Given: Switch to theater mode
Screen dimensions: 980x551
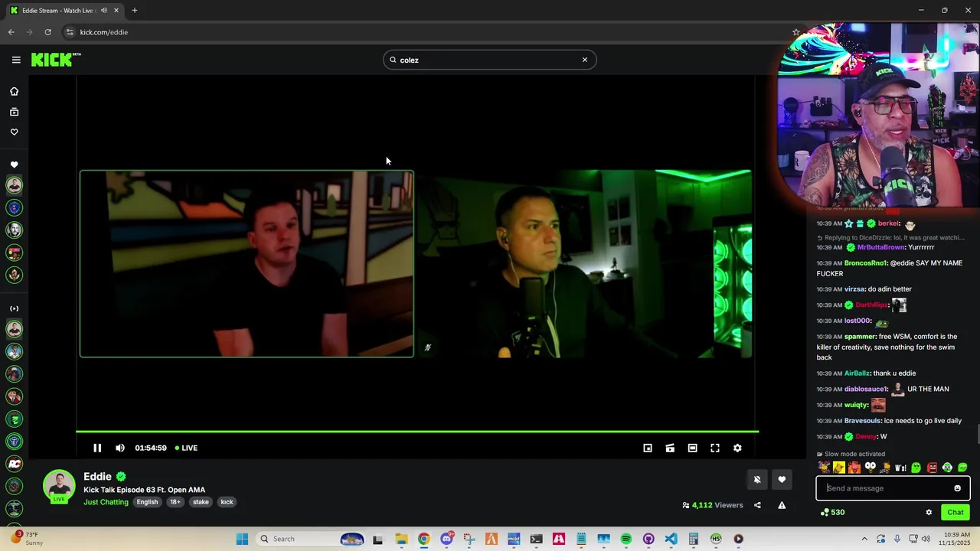Looking at the screenshot, I should [692, 448].
